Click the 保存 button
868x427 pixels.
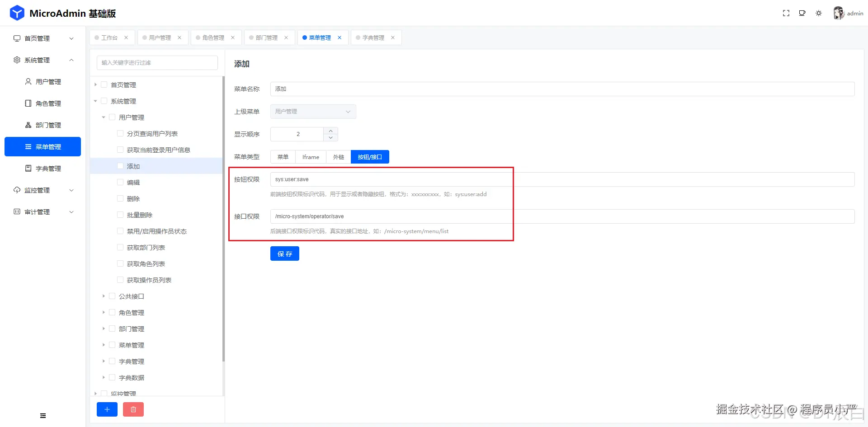click(x=284, y=253)
